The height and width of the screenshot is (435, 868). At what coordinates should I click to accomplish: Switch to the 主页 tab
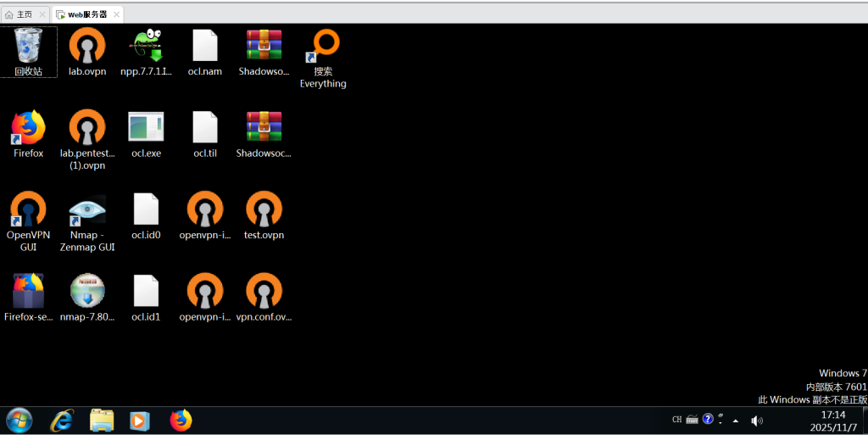point(25,14)
